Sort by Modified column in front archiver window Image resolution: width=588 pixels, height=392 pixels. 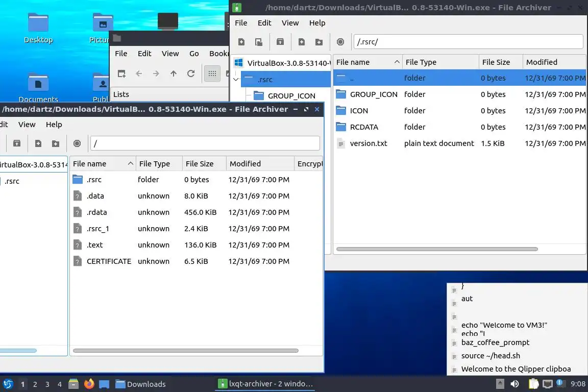260,164
